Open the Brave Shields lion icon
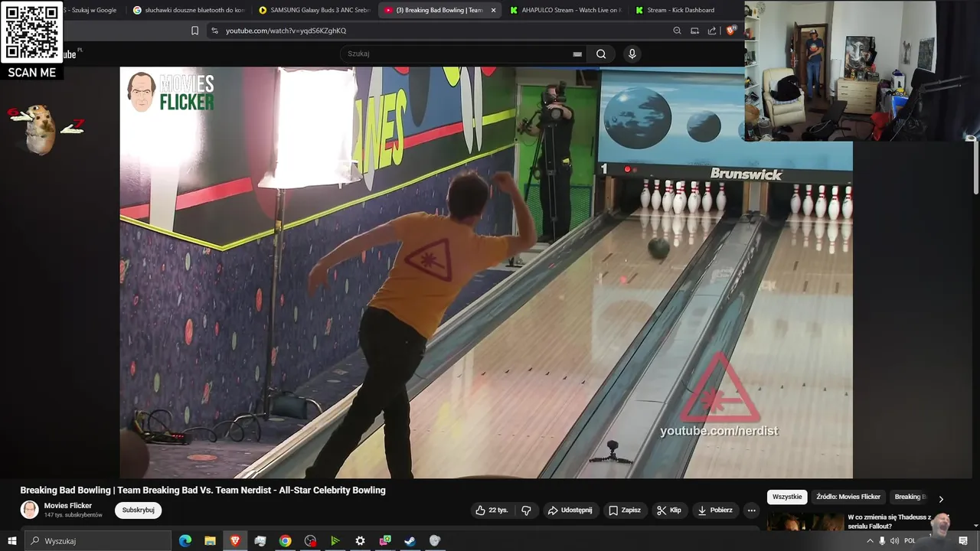 730,31
